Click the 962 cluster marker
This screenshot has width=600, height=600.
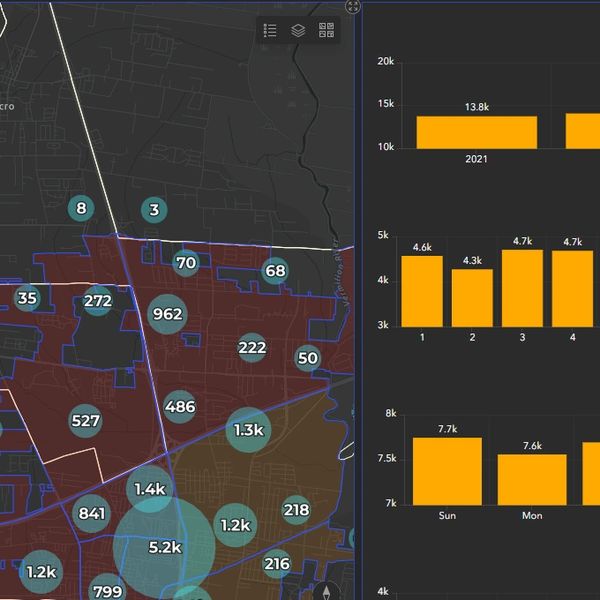167,314
